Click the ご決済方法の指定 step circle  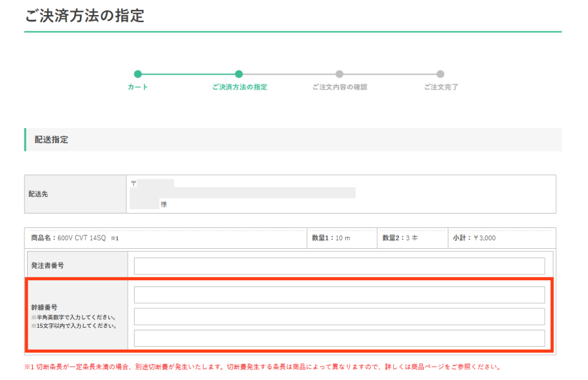pyautogui.click(x=239, y=74)
